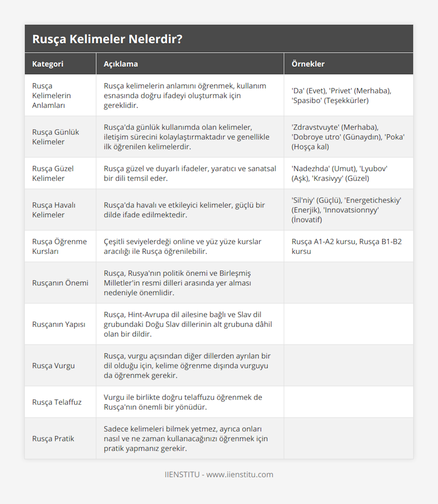Select the 'Rusça Kelimelerin Anlamları' category cell

point(51,96)
